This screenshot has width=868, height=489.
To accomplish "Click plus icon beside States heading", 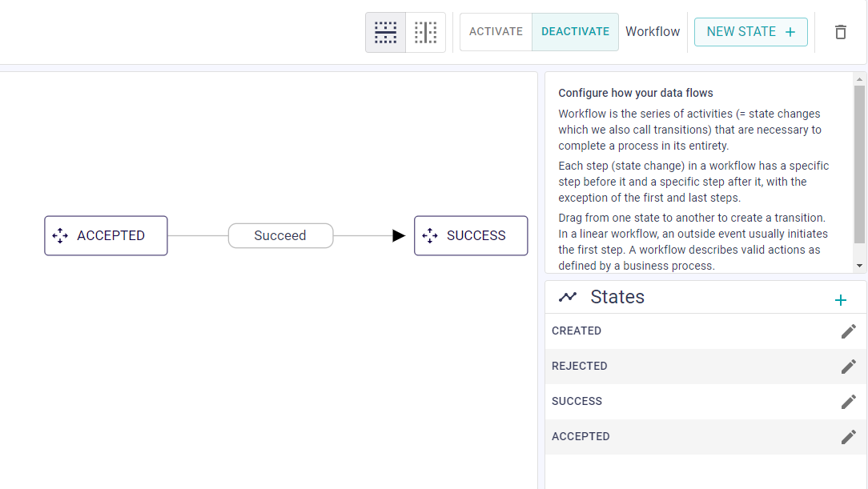I will [x=840, y=300].
